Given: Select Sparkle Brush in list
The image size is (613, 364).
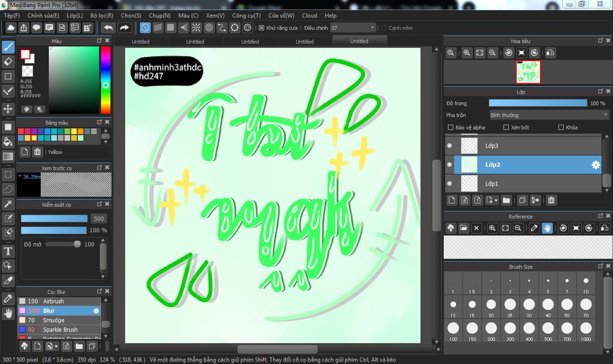Looking at the screenshot, I should click(x=59, y=330).
